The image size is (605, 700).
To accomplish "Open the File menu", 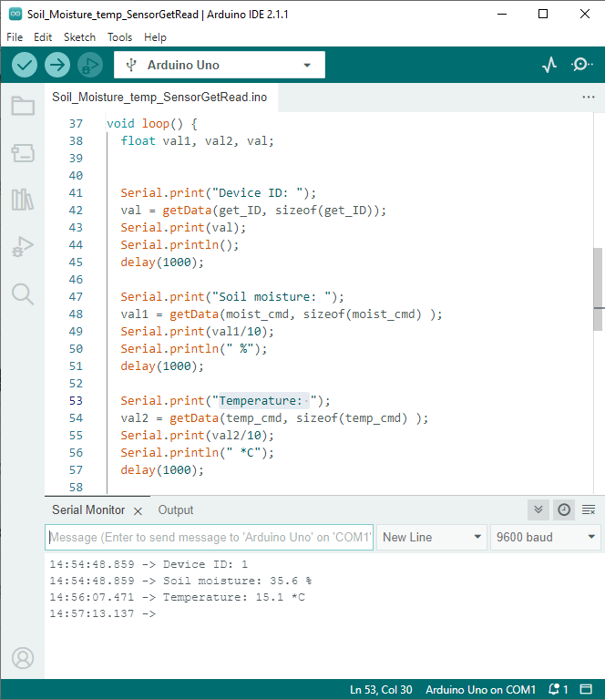I will (x=15, y=37).
